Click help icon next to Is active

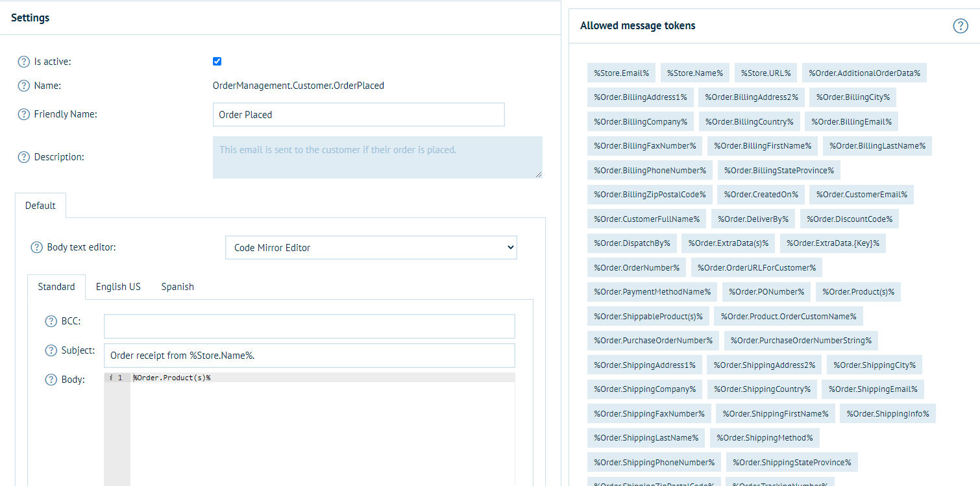pyautogui.click(x=23, y=62)
